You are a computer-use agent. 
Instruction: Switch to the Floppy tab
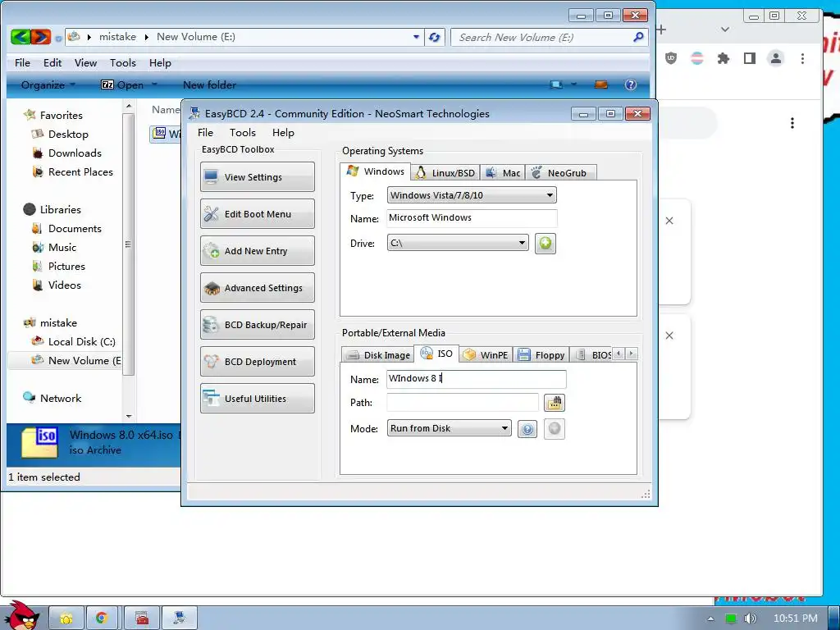[x=541, y=354]
